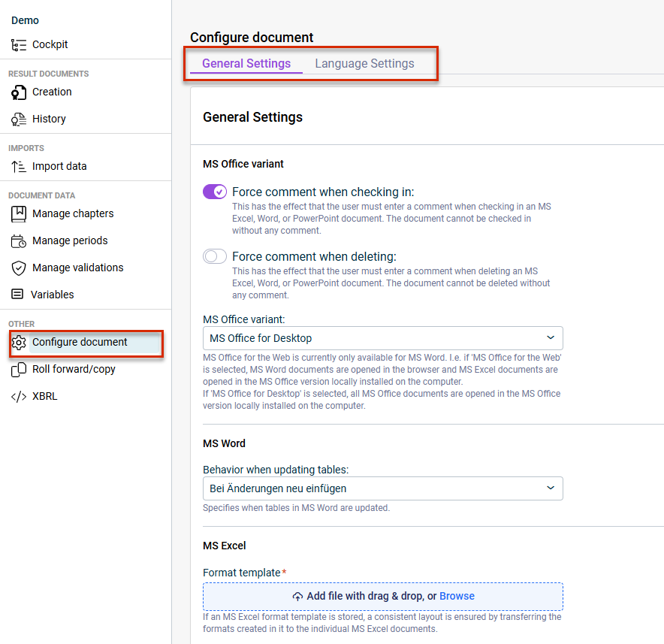
Task: Click the chevron on MS Office for Desktop
Action: (551, 337)
